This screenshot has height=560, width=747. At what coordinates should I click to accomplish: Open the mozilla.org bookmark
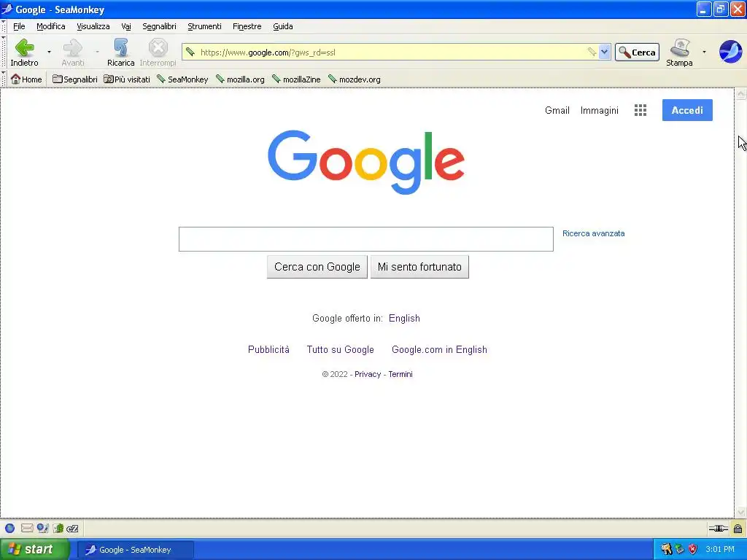click(240, 79)
